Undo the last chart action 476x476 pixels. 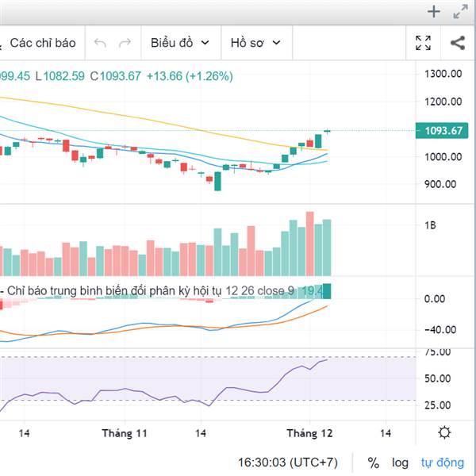click(100, 43)
